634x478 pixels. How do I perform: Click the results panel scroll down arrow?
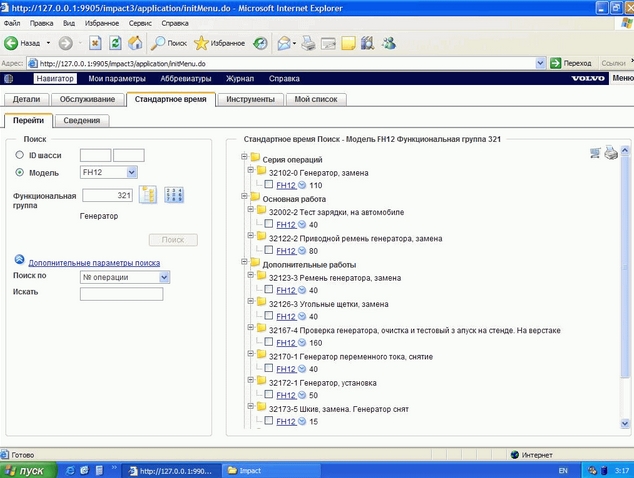625,423
